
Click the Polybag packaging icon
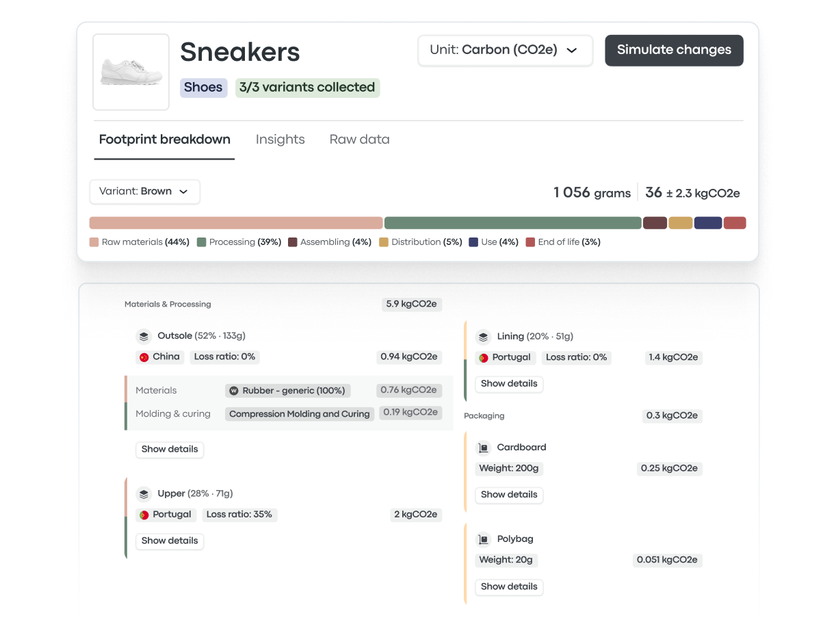[x=484, y=539]
